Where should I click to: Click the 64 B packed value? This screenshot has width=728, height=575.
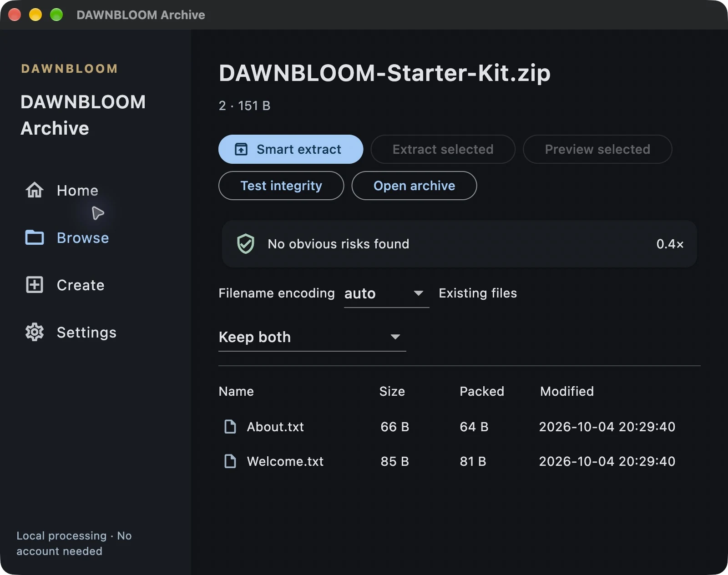(x=474, y=427)
